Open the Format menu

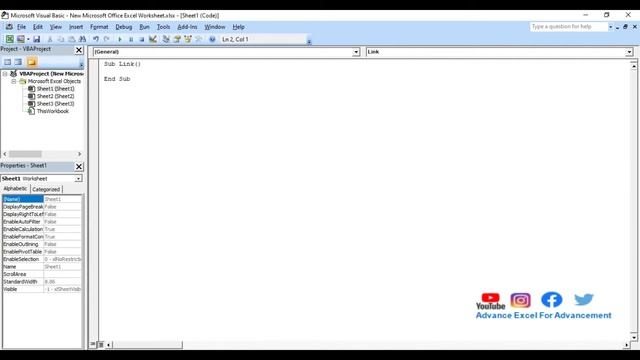(x=99, y=27)
